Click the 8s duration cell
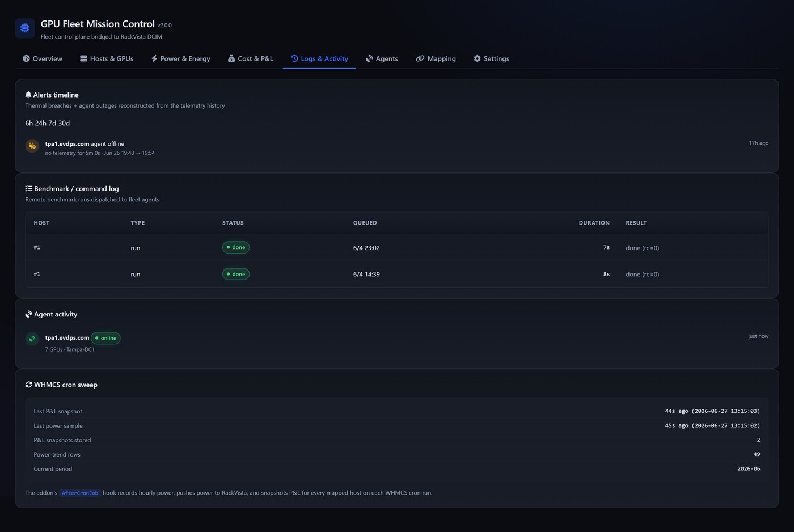Viewport: 794px width, 532px height. tap(606, 274)
